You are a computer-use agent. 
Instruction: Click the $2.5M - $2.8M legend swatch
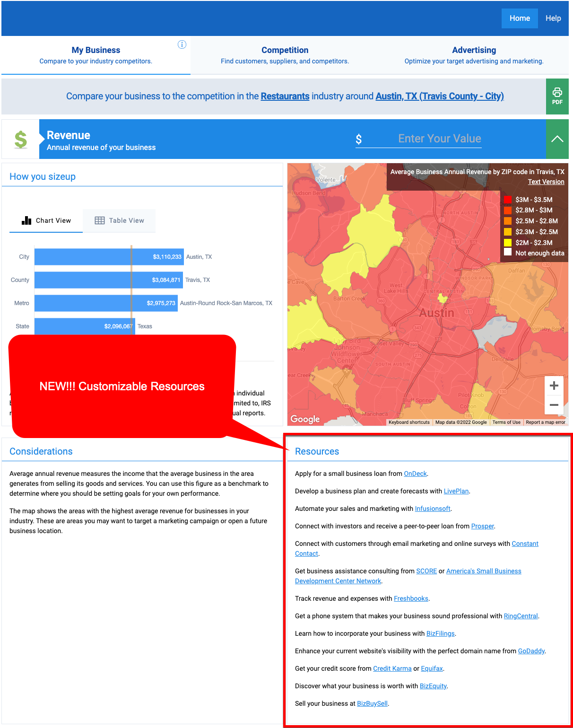click(x=508, y=221)
